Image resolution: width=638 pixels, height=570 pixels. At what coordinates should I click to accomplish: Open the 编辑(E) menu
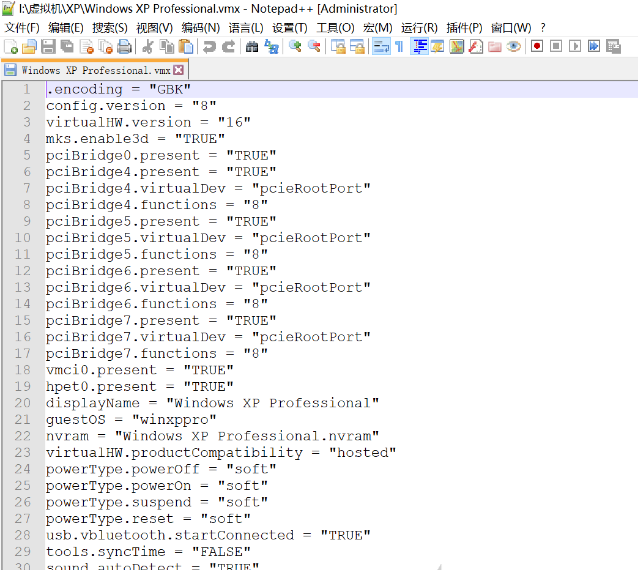click(x=66, y=28)
